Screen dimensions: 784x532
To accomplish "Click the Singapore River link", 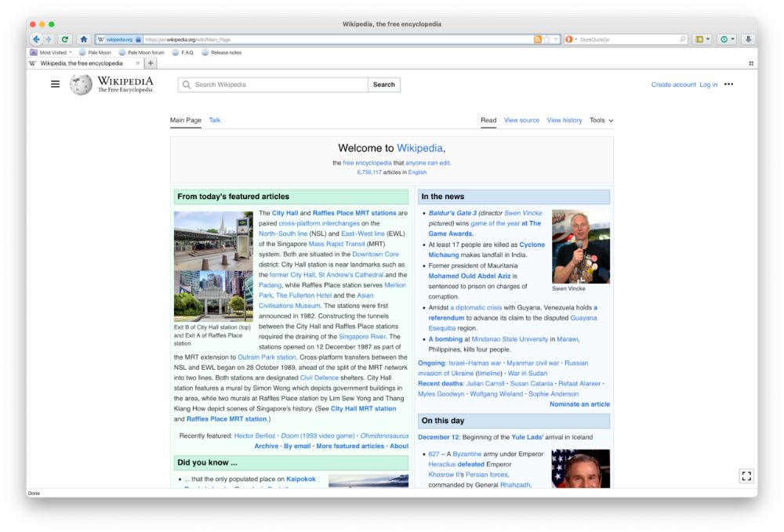I will pos(362,337).
